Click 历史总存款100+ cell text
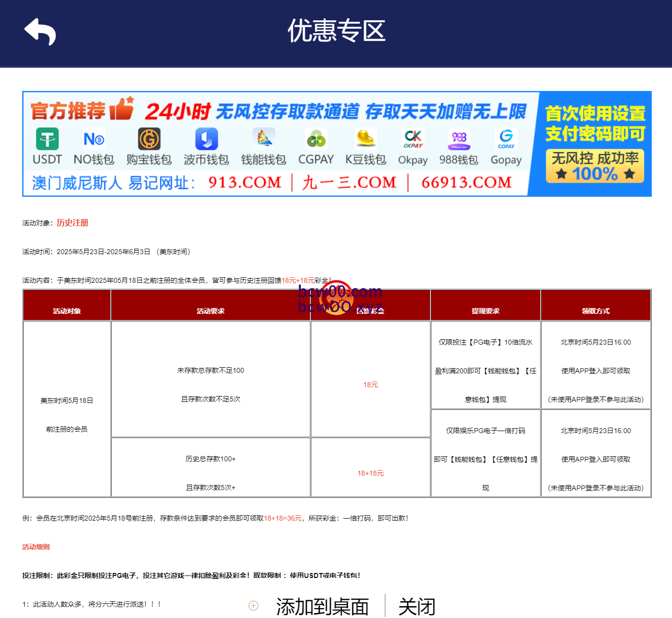Viewport: 672px width, 618px height. (210, 459)
